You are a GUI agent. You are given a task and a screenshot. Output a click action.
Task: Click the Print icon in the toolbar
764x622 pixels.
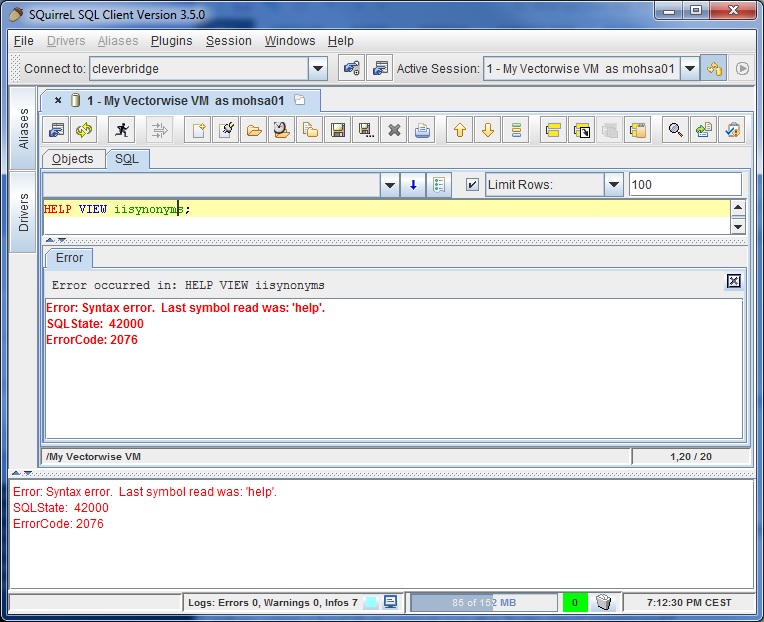pos(422,130)
